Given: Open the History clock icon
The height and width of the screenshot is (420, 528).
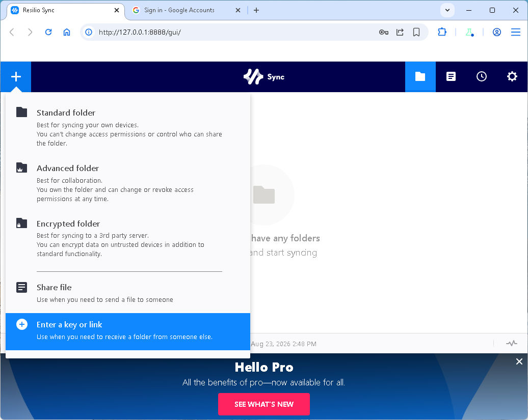Looking at the screenshot, I should (x=482, y=77).
